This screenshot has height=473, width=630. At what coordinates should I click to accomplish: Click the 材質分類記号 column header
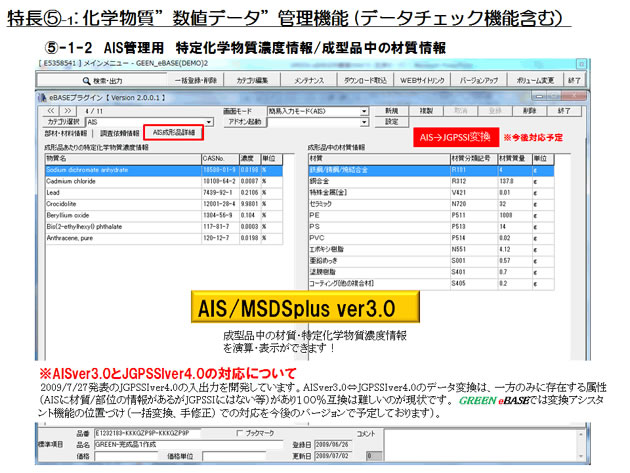[474, 159]
